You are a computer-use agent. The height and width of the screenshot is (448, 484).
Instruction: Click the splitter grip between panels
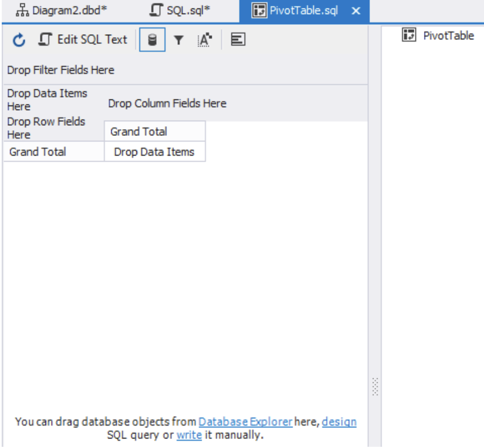click(375, 387)
